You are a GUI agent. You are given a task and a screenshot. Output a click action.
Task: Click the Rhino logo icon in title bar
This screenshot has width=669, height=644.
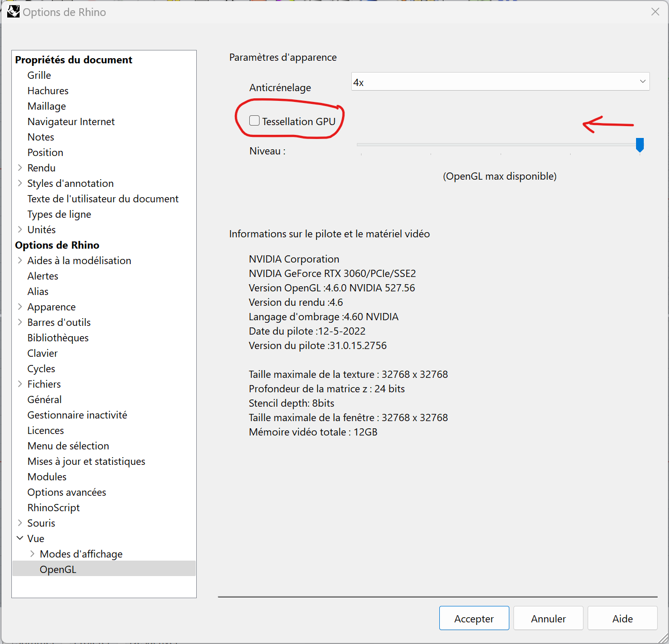(13, 11)
